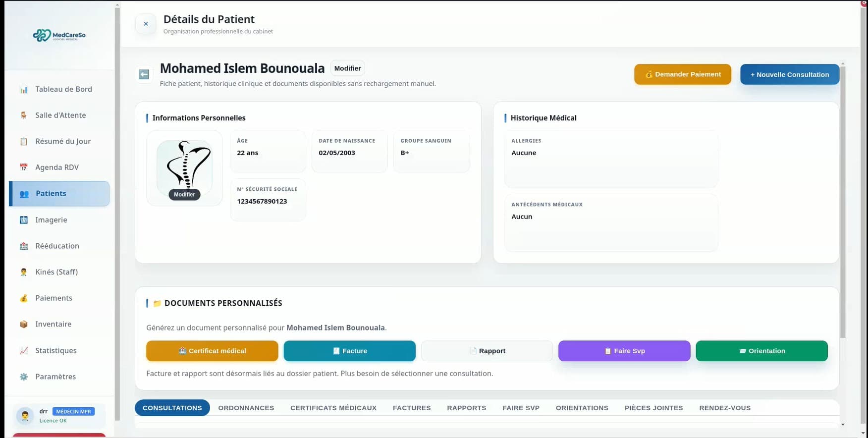The image size is (868, 438).
Task: Click the Imagerie icon in sidebar
Action: [23, 220]
